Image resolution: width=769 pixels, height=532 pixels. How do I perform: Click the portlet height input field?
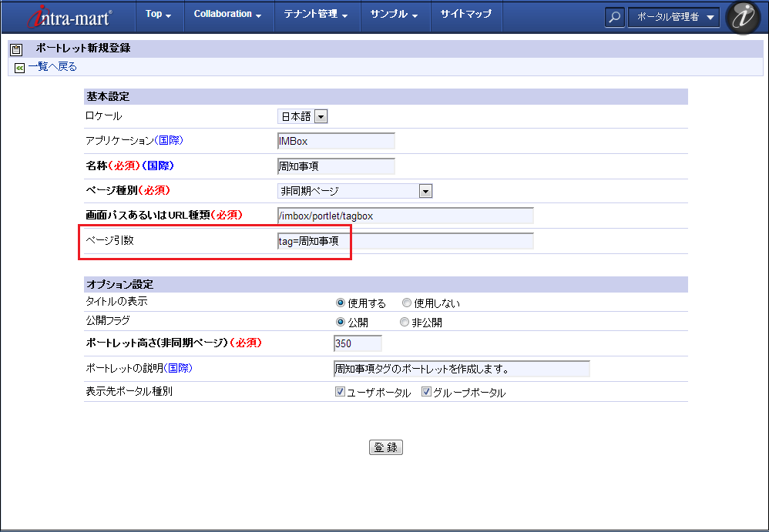click(358, 343)
